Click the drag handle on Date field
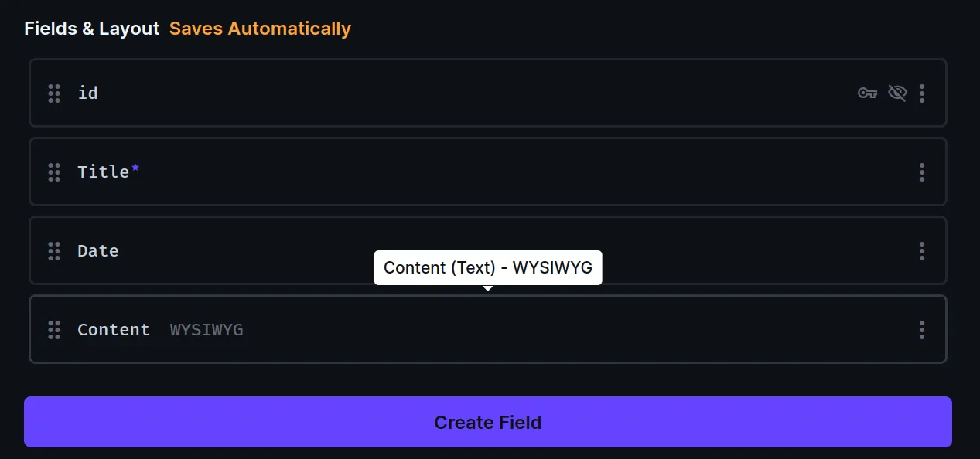Screen dimensions: 980x459 [54, 251]
